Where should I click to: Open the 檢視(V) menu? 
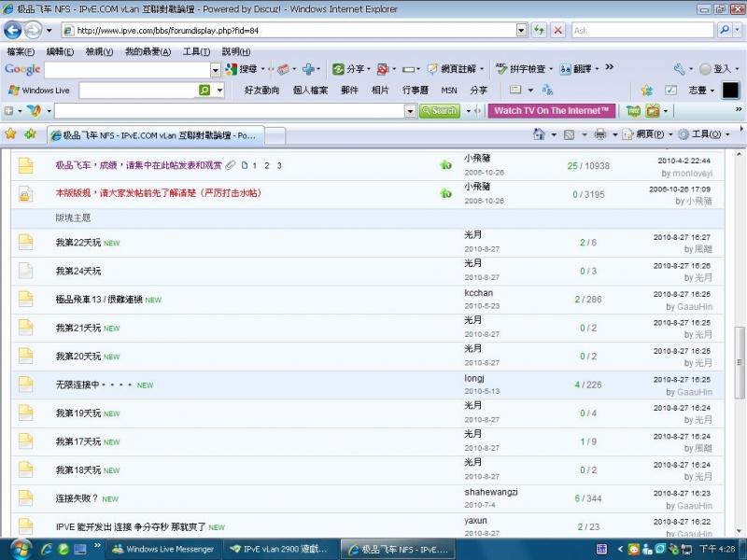click(x=99, y=51)
